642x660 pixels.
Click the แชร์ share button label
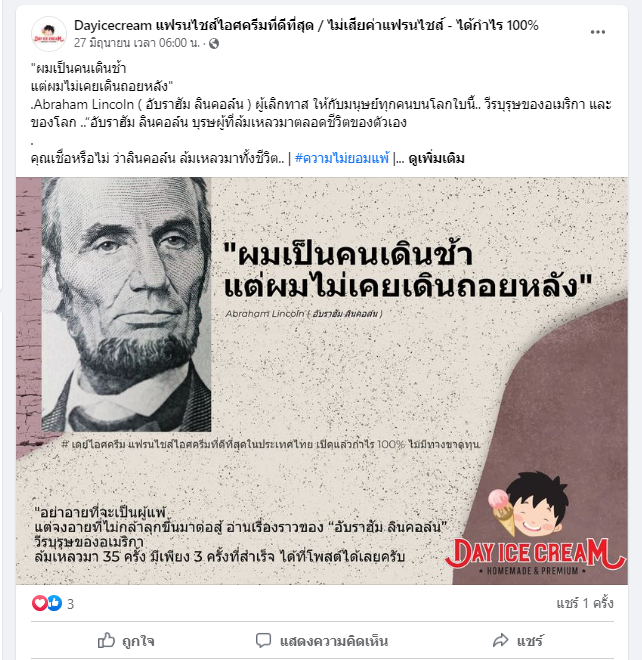coord(530,641)
